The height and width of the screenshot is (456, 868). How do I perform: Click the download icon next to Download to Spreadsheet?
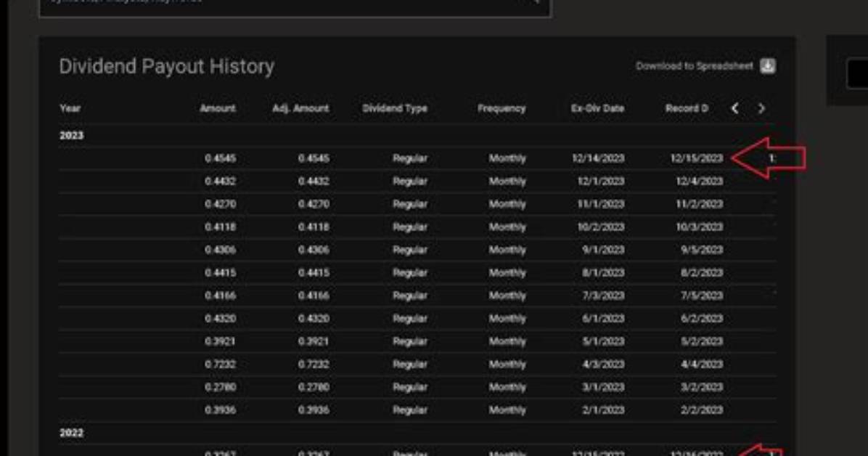tap(767, 66)
